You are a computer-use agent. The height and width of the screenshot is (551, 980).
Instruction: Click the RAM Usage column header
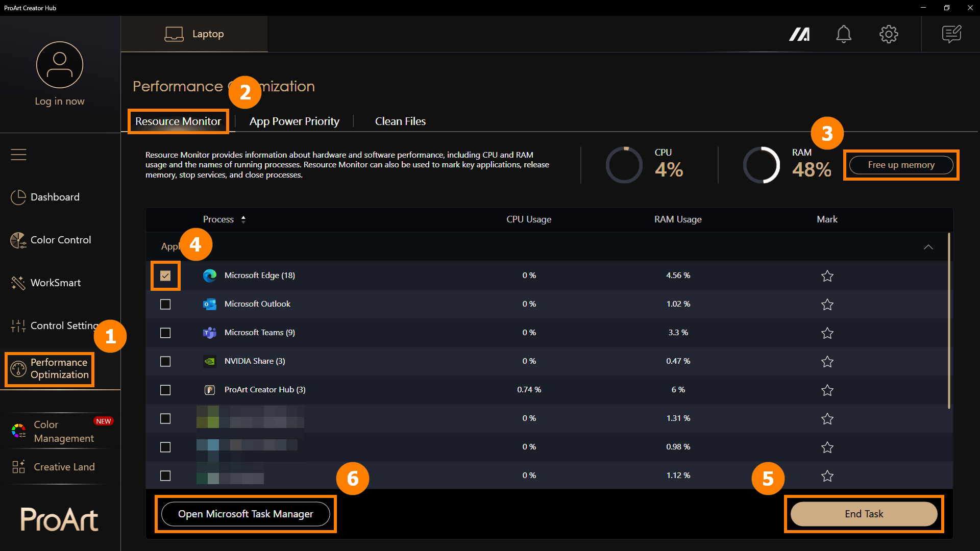click(678, 219)
